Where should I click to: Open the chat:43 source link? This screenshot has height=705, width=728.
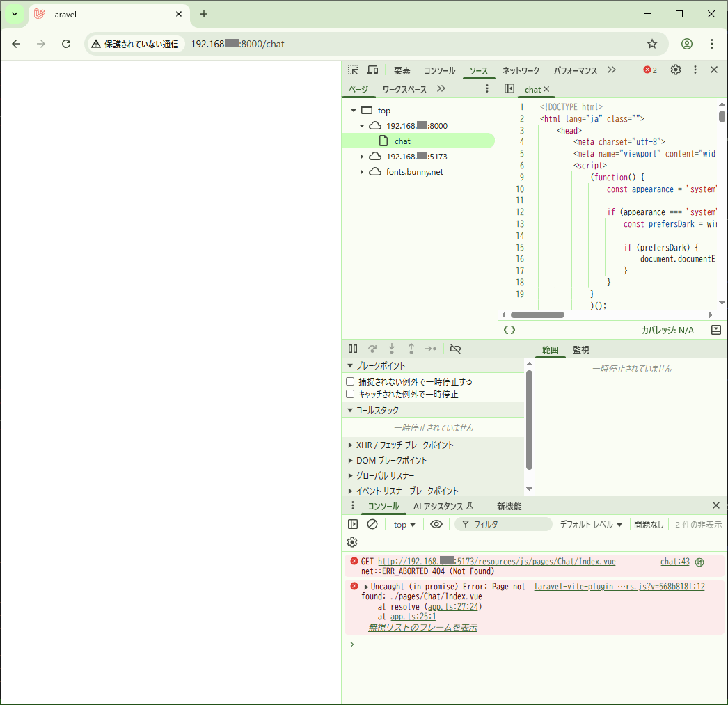674,561
